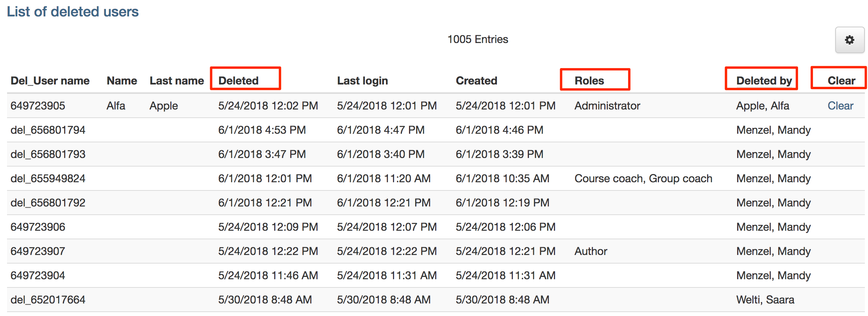Select the row for user del_656801792

(436, 203)
